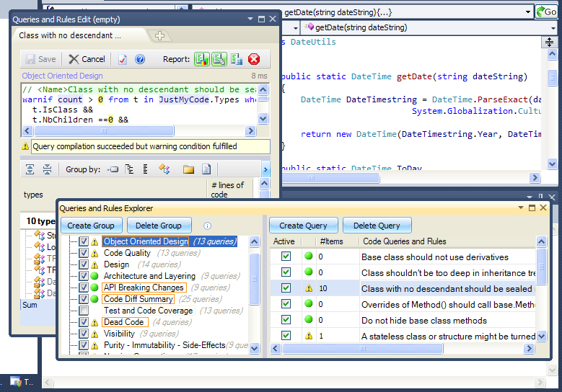The image size is (562, 392).
Task: Deactivate Base class should not use derivatives
Action: click(x=286, y=257)
